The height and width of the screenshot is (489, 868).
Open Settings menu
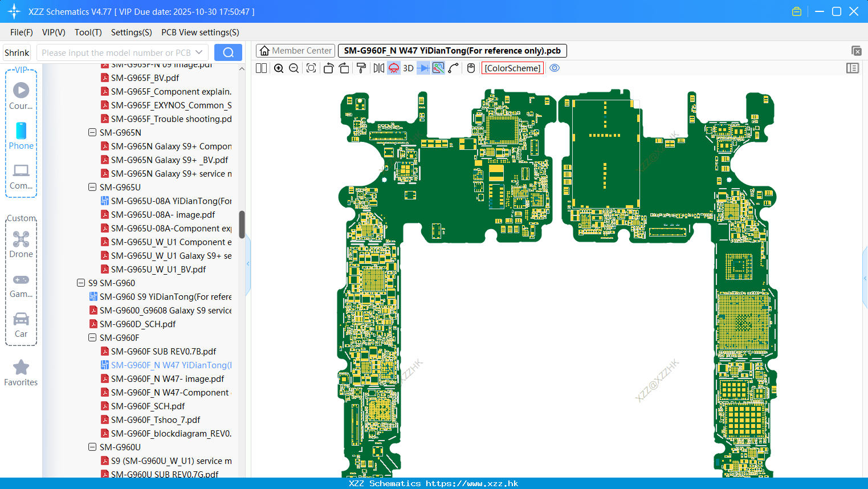132,32
